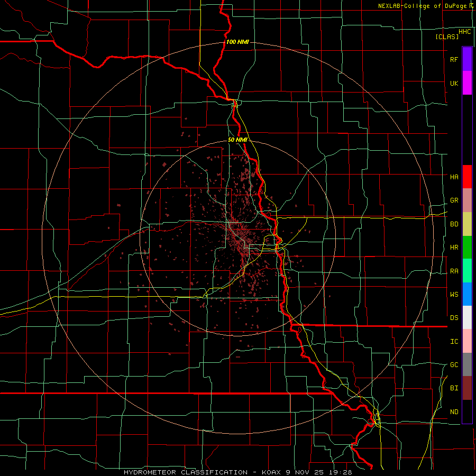Click the HHC product label
Image resolution: width=476 pixels, height=476 pixels.
coord(465,32)
